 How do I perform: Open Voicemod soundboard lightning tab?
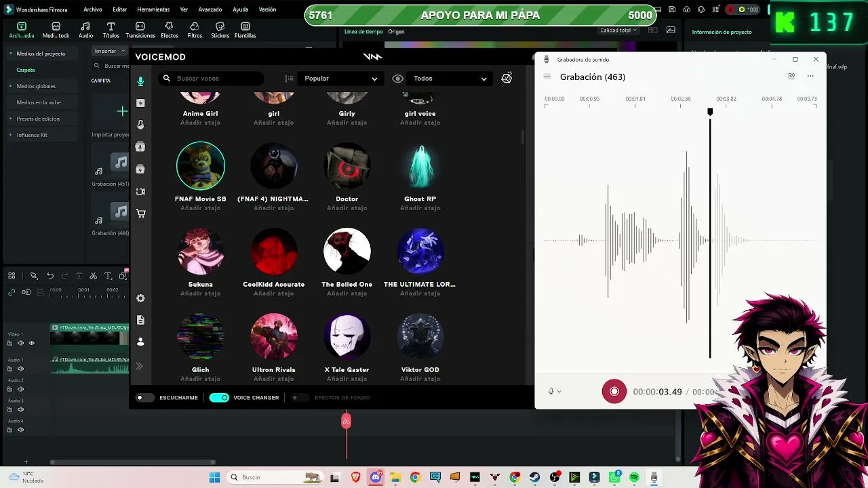(x=140, y=103)
